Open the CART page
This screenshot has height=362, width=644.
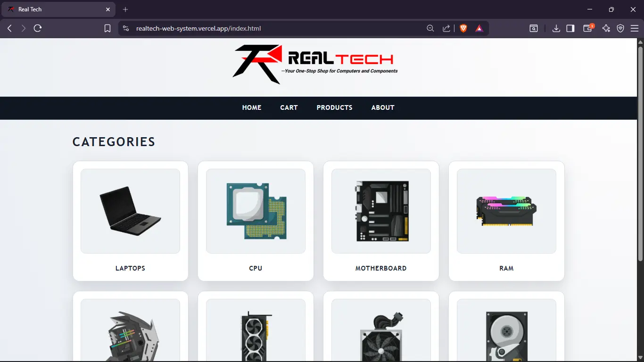click(x=289, y=107)
